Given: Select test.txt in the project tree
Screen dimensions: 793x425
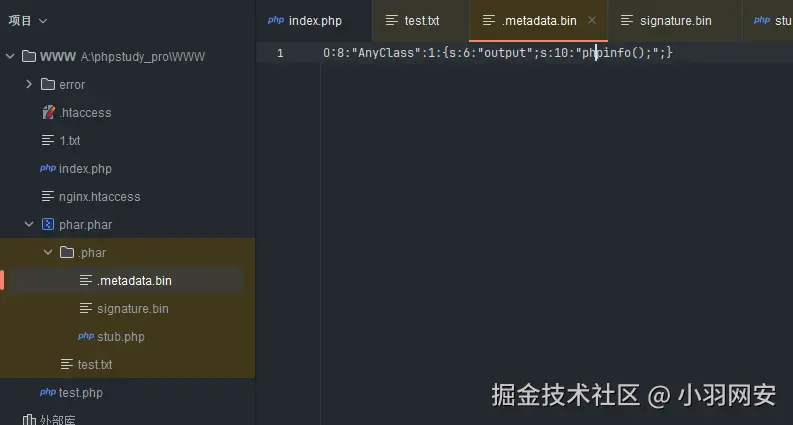Looking at the screenshot, I should [95, 365].
